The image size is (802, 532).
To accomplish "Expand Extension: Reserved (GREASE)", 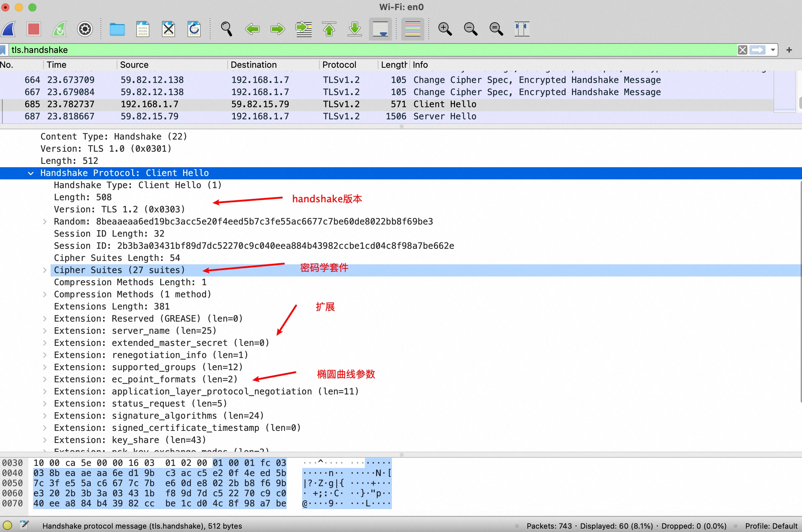I will coord(45,319).
